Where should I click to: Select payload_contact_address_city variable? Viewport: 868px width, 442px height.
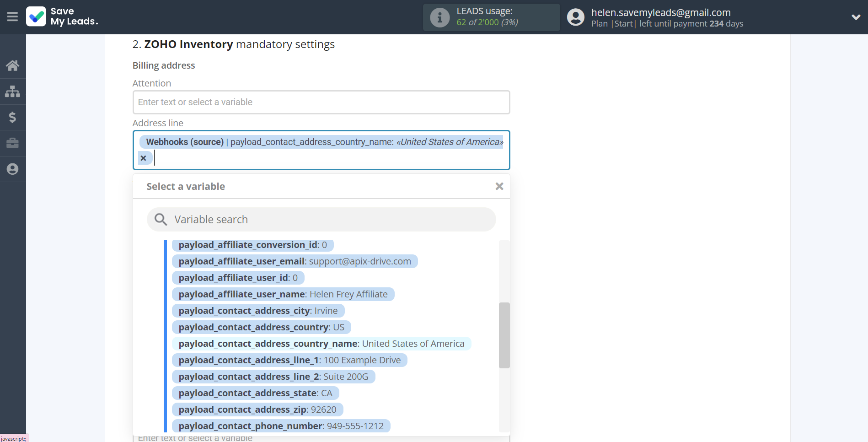258,311
